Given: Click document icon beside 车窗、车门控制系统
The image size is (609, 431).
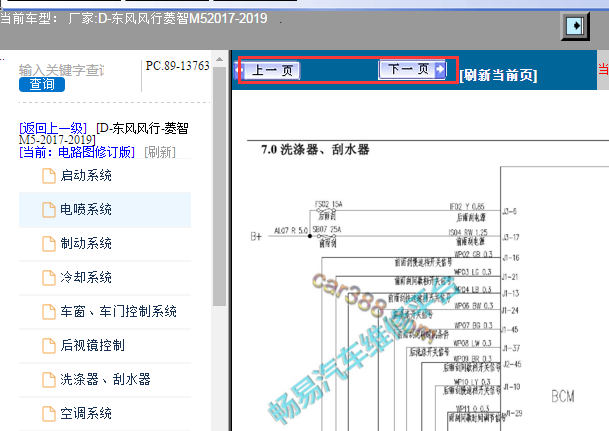Looking at the screenshot, I should [x=49, y=312].
